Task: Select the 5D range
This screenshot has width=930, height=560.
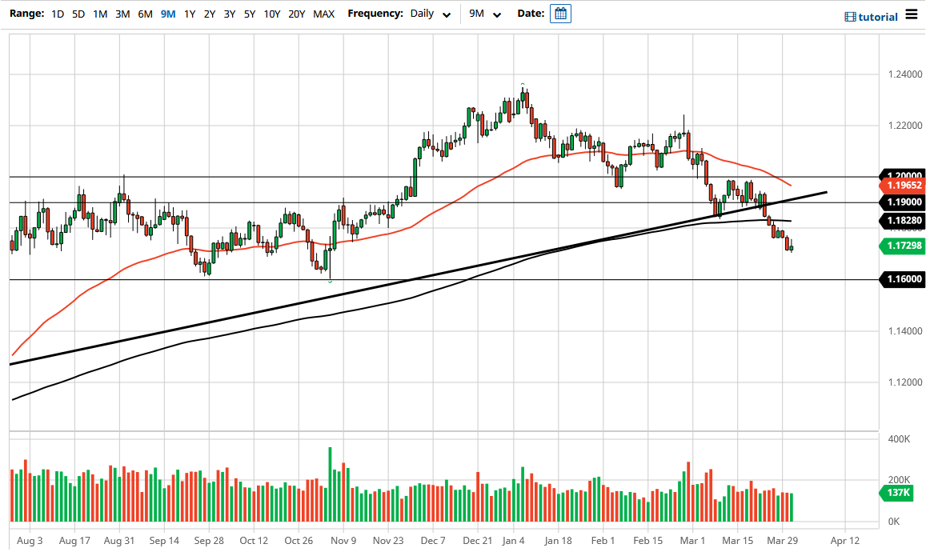Action: 78,14
